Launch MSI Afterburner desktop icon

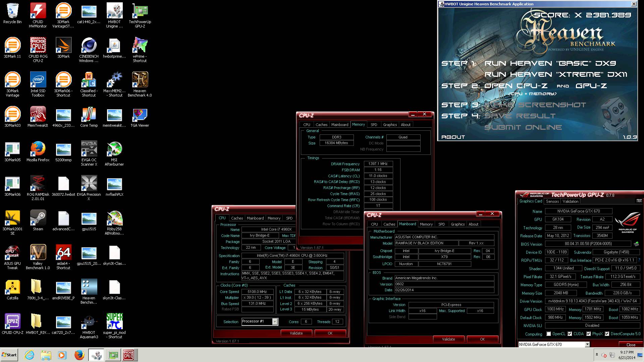point(114,153)
